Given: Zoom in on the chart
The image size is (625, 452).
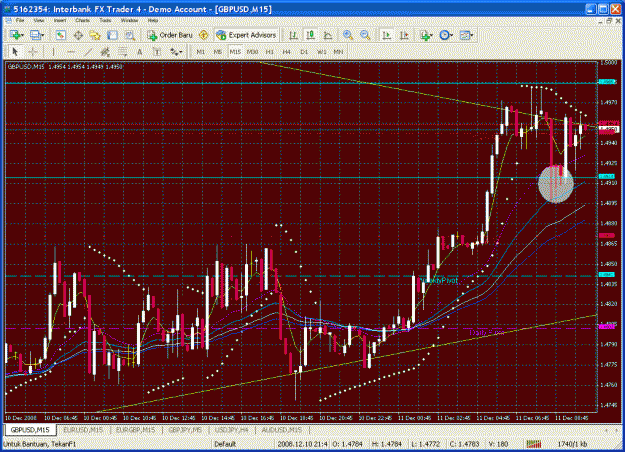Looking at the screenshot, I should (348, 35).
